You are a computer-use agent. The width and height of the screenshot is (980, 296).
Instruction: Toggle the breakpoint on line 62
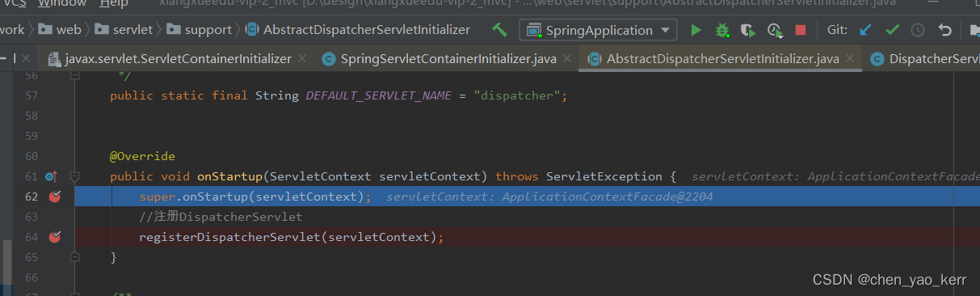pos(54,197)
